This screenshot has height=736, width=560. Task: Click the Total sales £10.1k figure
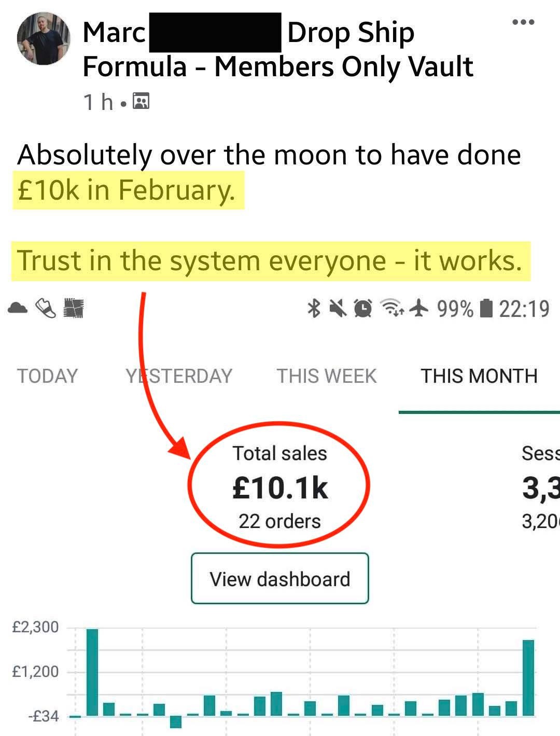point(280,488)
